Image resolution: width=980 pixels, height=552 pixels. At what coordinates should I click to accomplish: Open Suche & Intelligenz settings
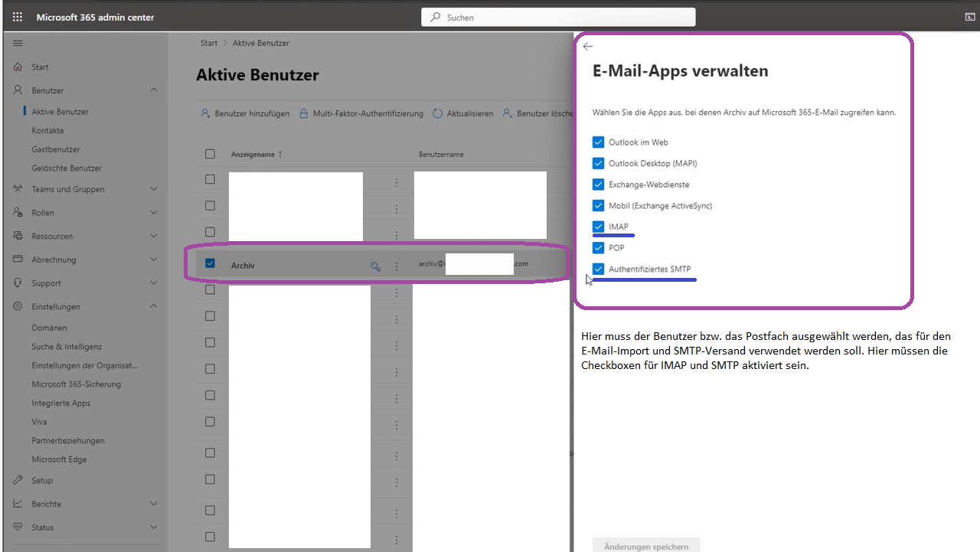click(x=67, y=347)
